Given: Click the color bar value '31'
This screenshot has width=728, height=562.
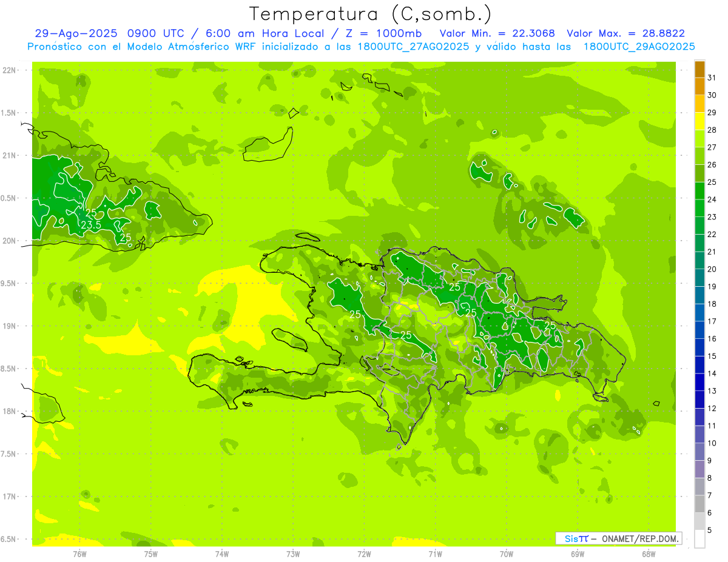Looking at the screenshot, I should click(x=712, y=78).
